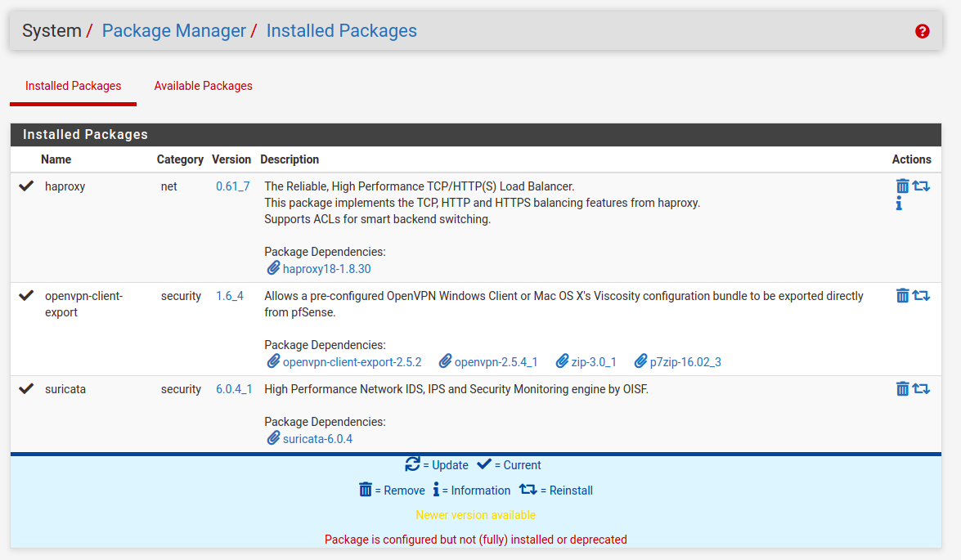Open the suricata-6.0.4 dependency link
Image resolution: width=961 pixels, height=560 pixels.
[x=317, y=439]
